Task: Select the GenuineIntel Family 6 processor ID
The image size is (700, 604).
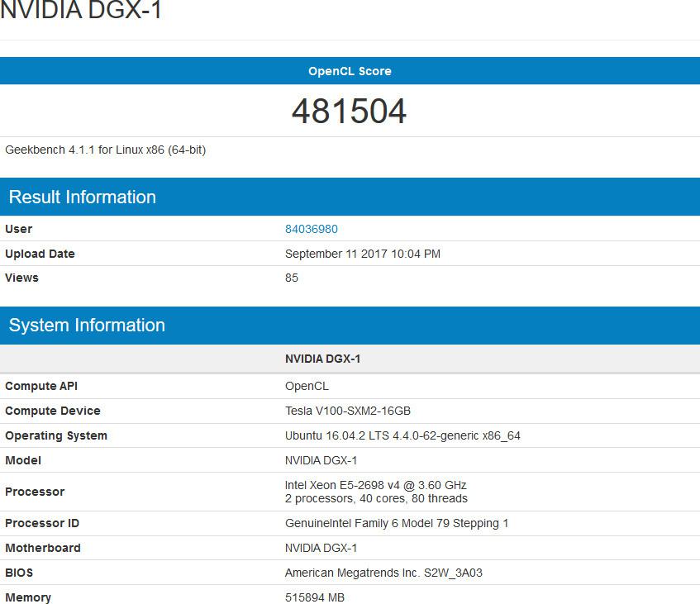Action: (397, 523)
